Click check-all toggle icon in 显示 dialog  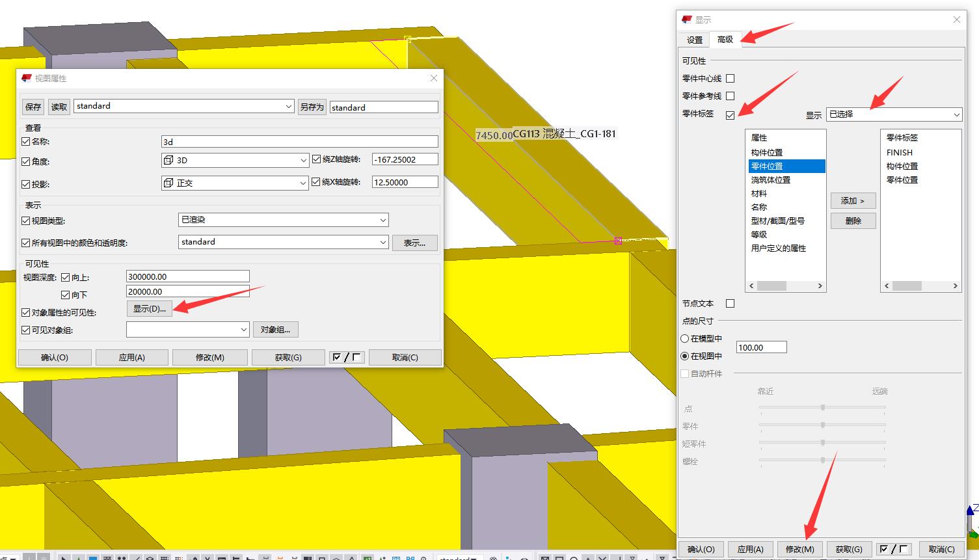[x=893, y=549]
